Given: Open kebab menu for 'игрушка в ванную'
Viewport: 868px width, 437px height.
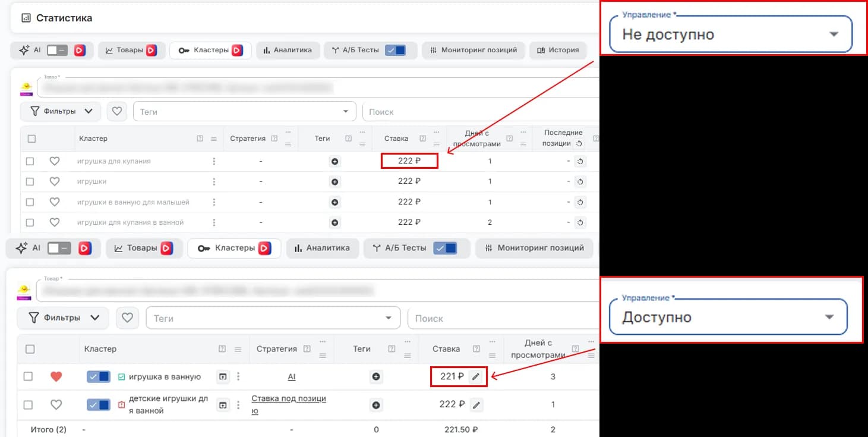Looking at the screenshot, I should pos(238,376).
